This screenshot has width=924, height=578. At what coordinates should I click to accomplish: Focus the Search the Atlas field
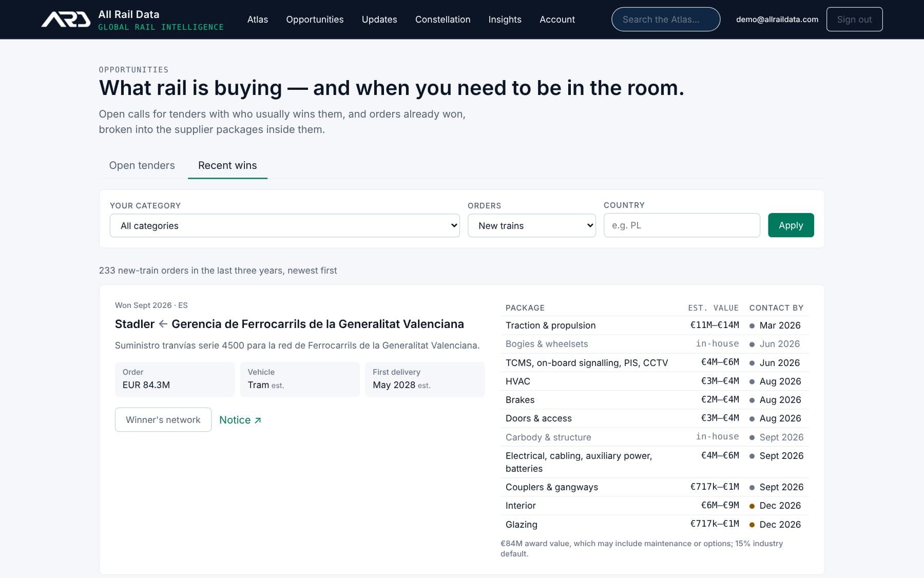666,20
